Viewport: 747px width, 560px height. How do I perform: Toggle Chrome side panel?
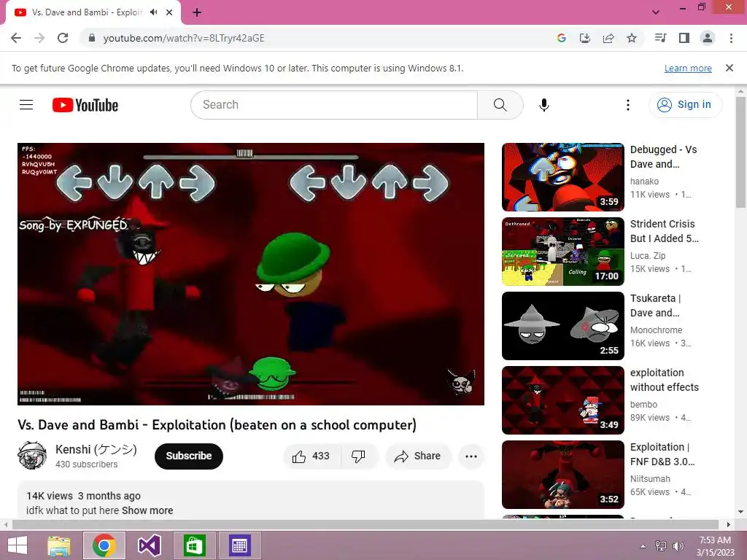pyautogui.click(x=684, y=38)
